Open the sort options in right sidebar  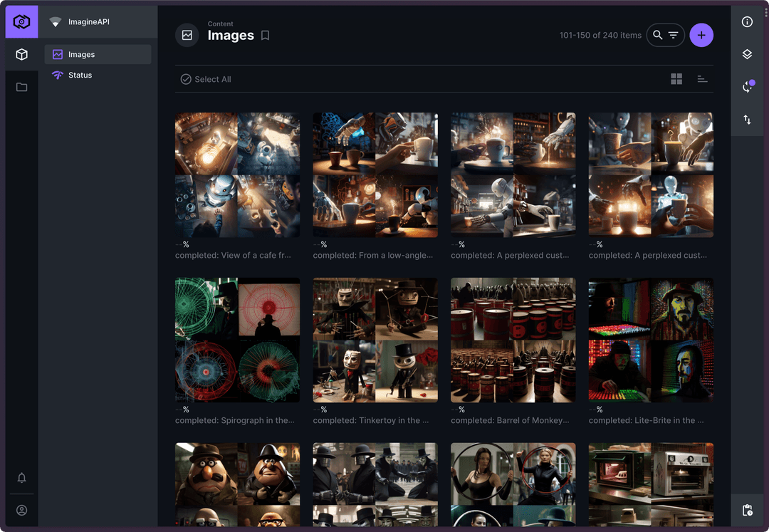click(x=747, y=120)
